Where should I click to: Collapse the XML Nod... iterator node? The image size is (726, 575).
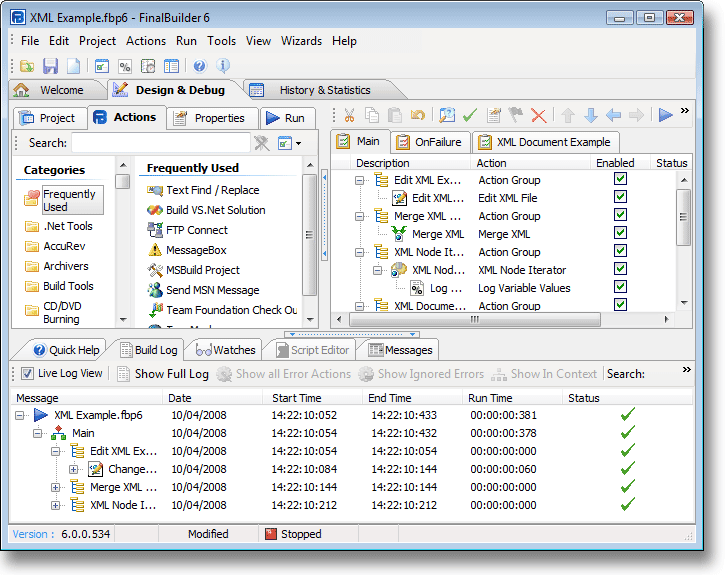(x=377, y=270)
